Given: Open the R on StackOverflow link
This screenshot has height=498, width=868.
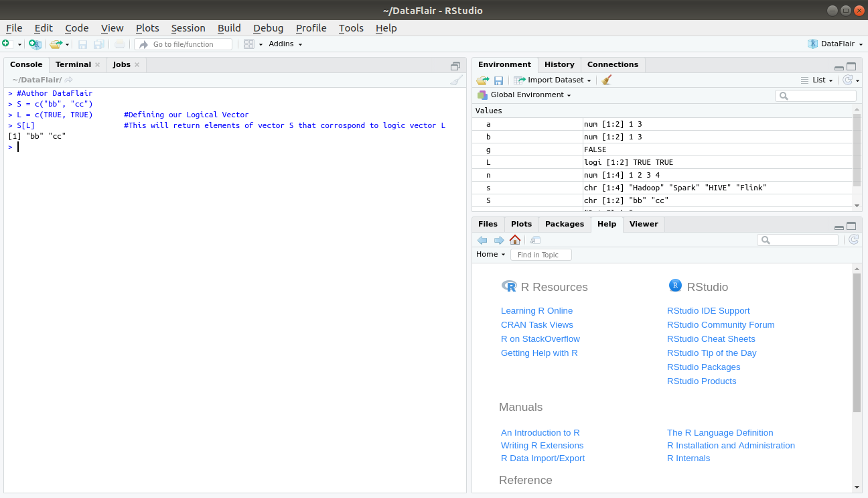Looking at the screenshot, I should pos(540,338).
